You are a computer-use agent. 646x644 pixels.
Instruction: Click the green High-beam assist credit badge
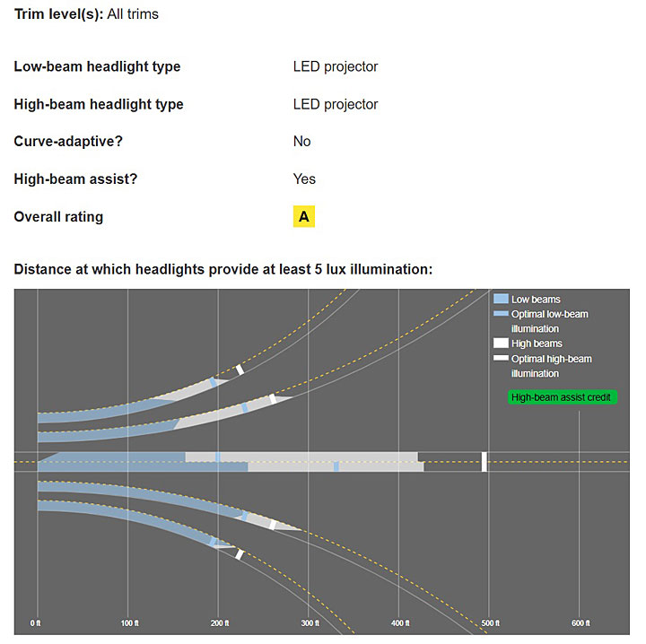coord(562,397)
